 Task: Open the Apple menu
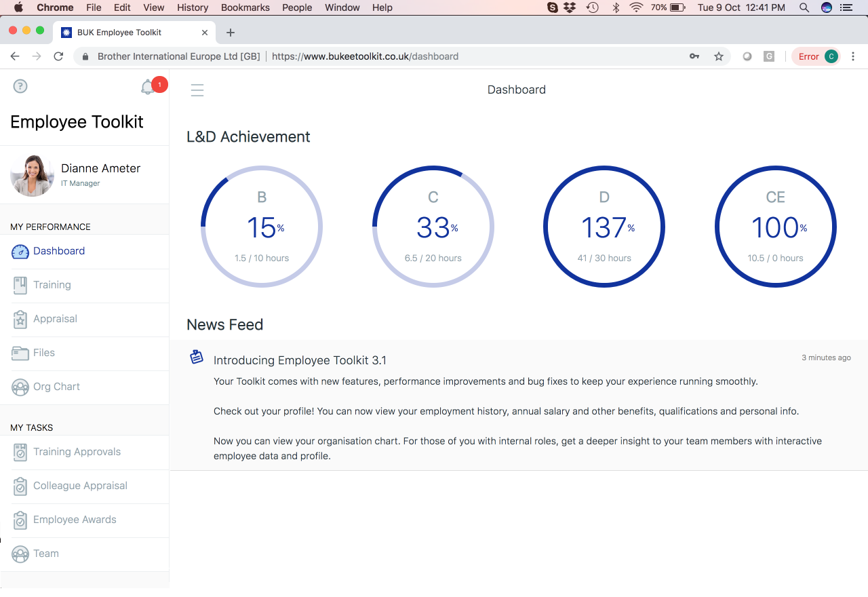(18, 7)
